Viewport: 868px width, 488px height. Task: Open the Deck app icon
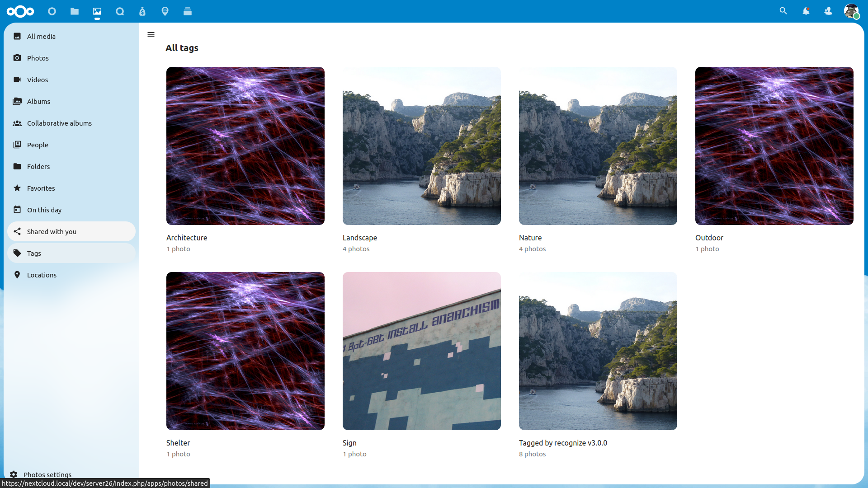tap(188, 11)
